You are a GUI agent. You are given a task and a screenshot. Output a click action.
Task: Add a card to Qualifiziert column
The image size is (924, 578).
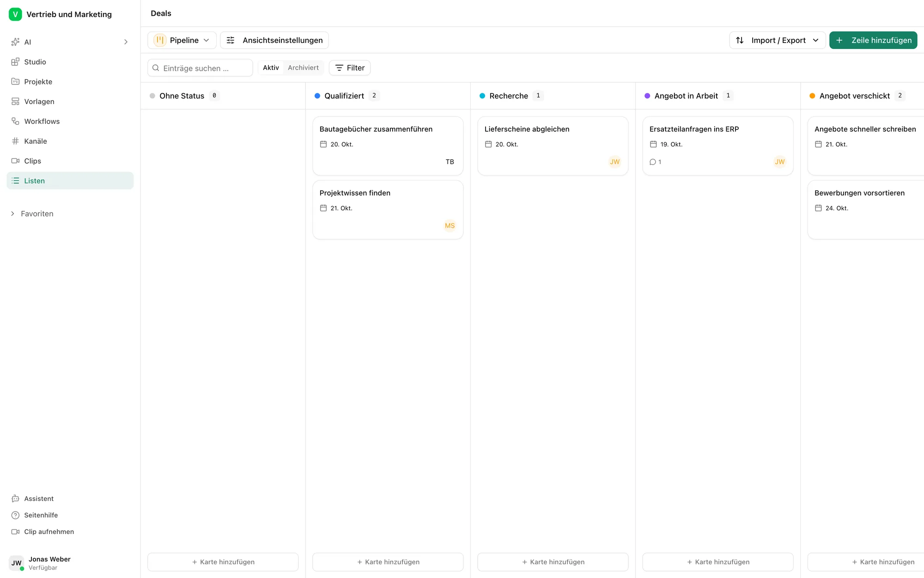tap(388, 562)
